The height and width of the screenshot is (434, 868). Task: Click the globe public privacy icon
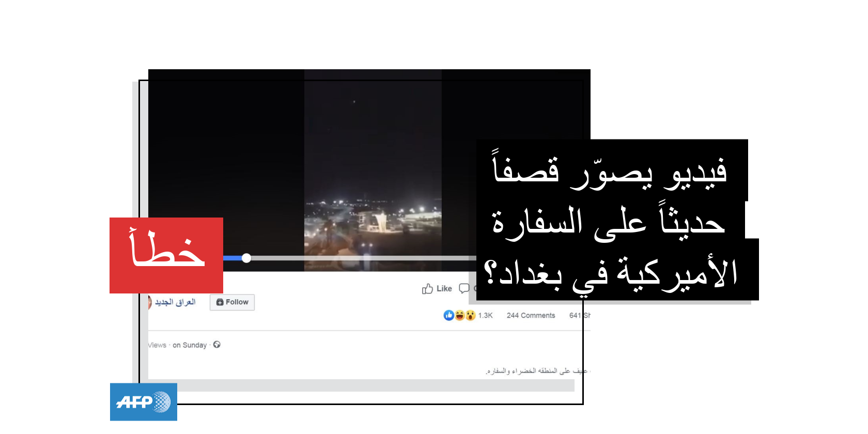click(217, 345)
